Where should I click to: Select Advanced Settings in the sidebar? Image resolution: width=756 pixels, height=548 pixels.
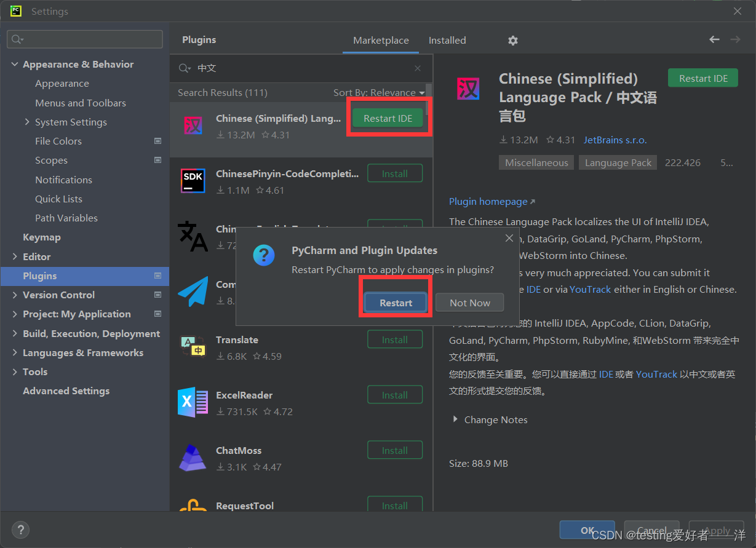tap(66, 391)
